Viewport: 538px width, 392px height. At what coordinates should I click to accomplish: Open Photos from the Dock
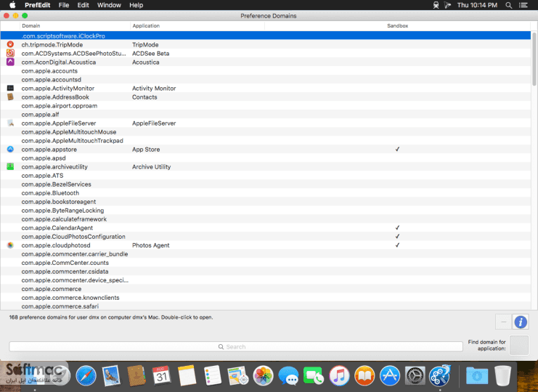coord(263,375)
